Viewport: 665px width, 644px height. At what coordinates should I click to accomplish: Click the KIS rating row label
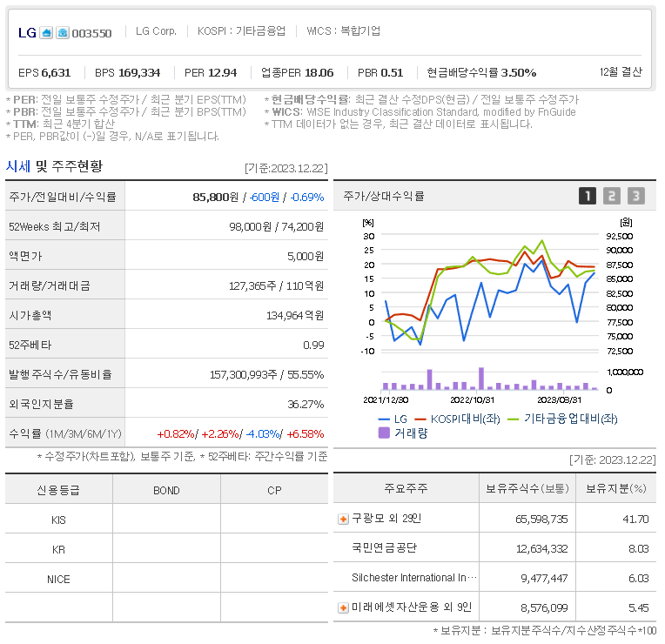tap(58, 520)
